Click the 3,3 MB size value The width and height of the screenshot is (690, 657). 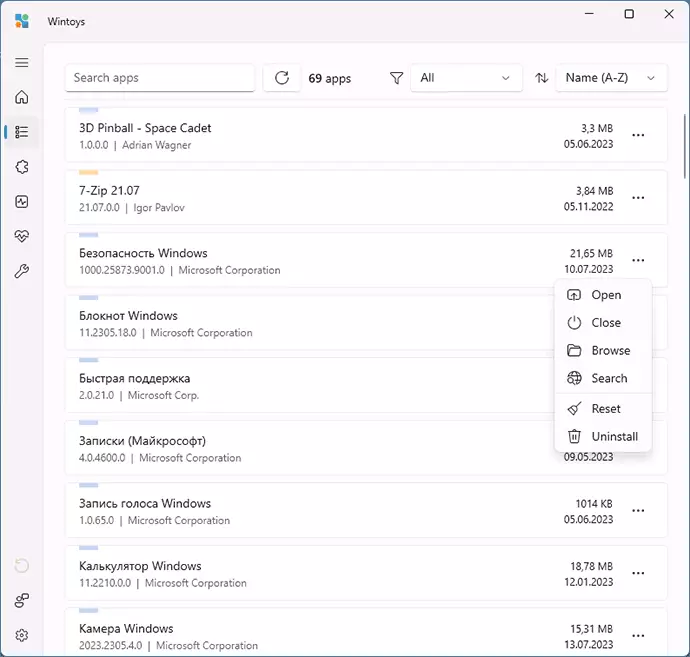[597, 128]
